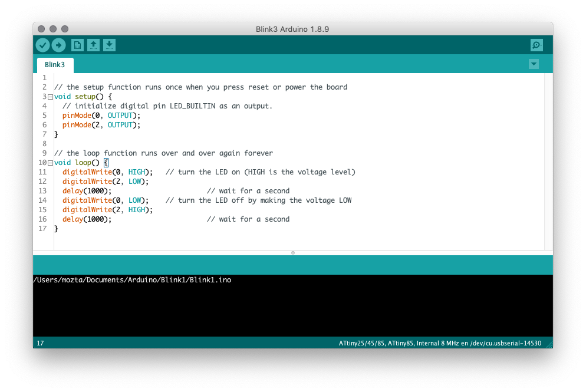The width and height of the screenshot is (586, 392).
Task: Click the editor vertical scrollbar track
Action: point(549,162)
